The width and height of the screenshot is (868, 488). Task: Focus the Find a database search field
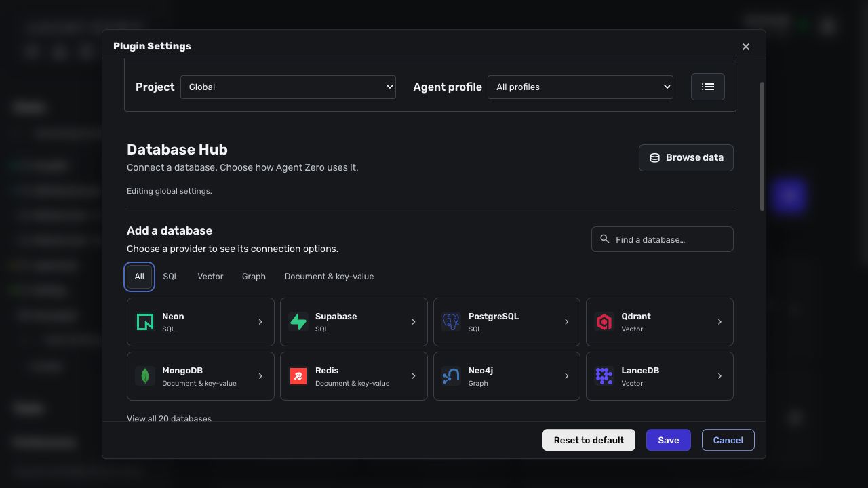663,239
